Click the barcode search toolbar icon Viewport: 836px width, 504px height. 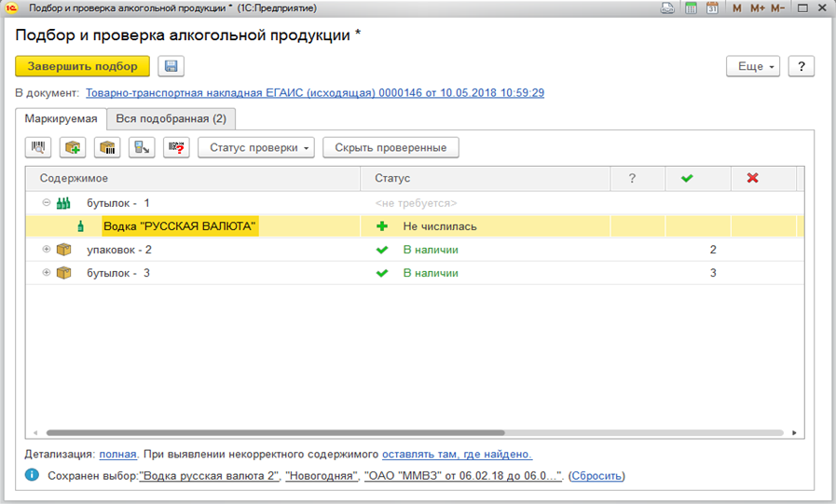pyautogui.click(x=38, y=147)
